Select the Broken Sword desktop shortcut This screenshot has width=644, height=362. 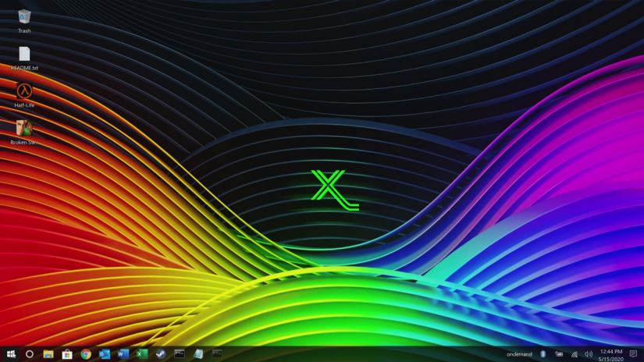click(x=24, y=130)
